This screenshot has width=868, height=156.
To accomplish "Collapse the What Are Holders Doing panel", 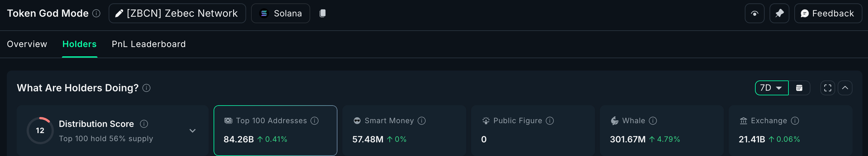I will (x=845, y=88).
